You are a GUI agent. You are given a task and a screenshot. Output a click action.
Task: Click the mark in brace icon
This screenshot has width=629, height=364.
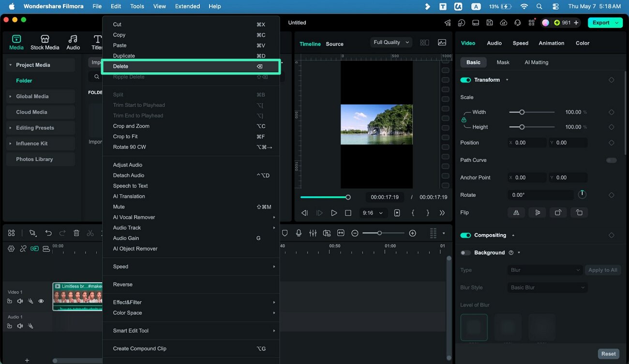tap(413, 213)
